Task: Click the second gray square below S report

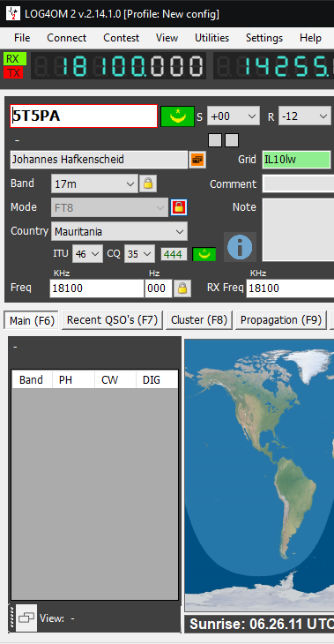Action: click(232, 140)
